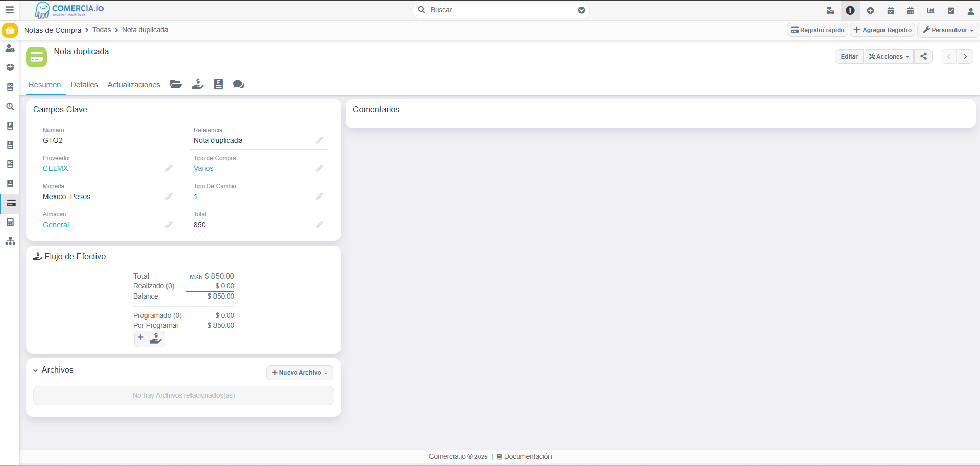
Task: Open the F document sidebar icon
Action: [x=10, y=126]
